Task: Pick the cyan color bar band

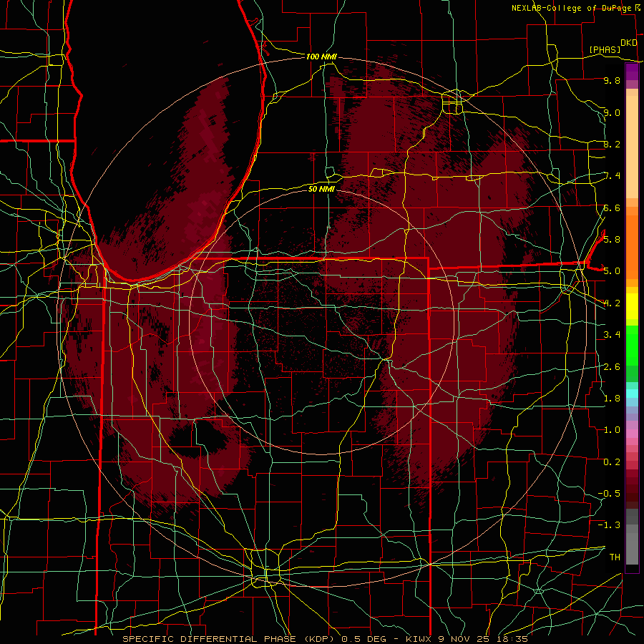Action: 632,394
